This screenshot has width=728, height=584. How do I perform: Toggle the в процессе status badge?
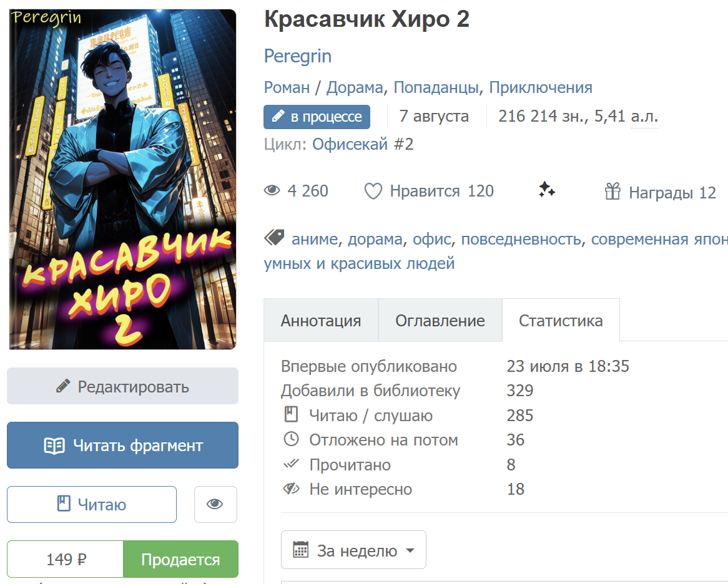coord(317,117)
